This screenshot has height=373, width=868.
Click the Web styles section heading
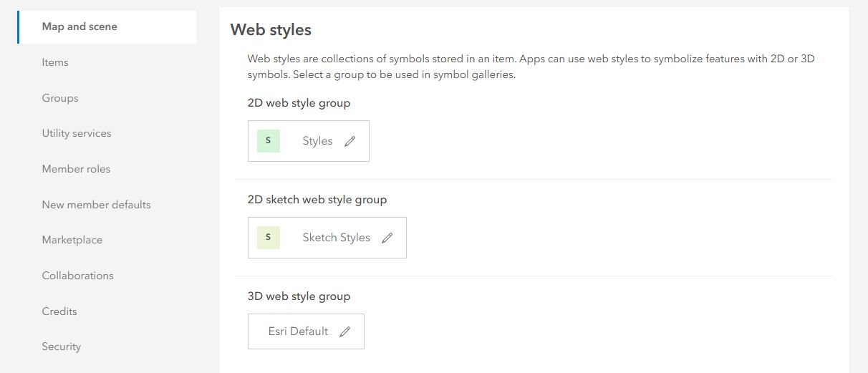tap(271, 30)
